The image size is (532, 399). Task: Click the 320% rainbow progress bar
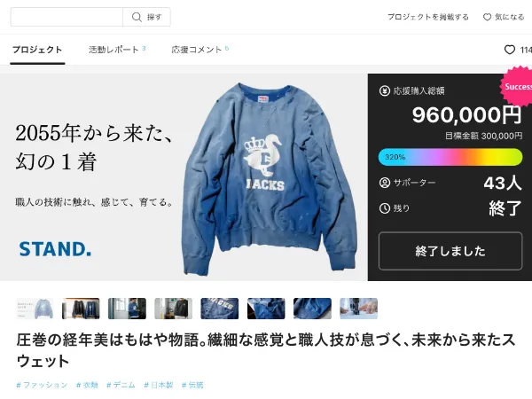[450, 157]
